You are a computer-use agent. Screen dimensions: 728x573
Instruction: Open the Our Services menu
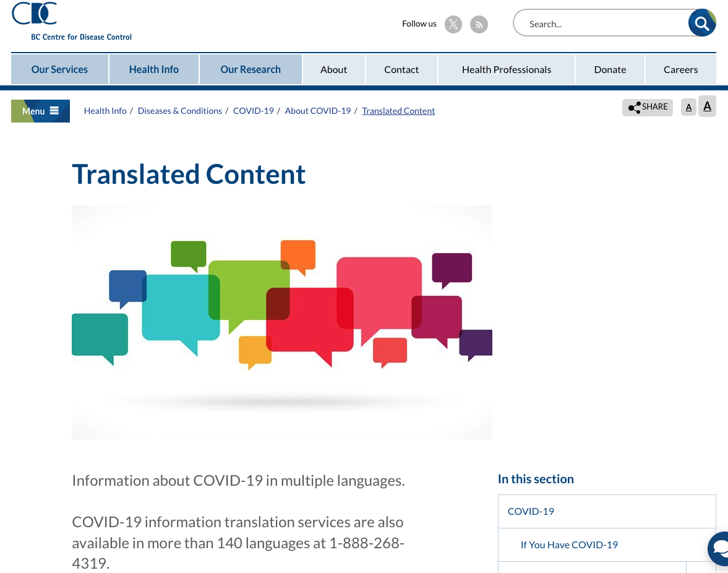[59, 69]
